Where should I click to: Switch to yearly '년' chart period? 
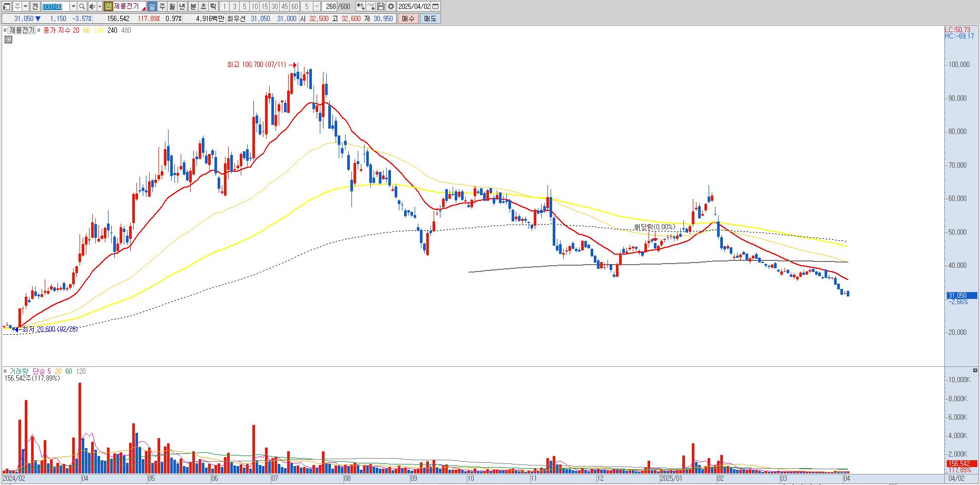coord(182,6)
